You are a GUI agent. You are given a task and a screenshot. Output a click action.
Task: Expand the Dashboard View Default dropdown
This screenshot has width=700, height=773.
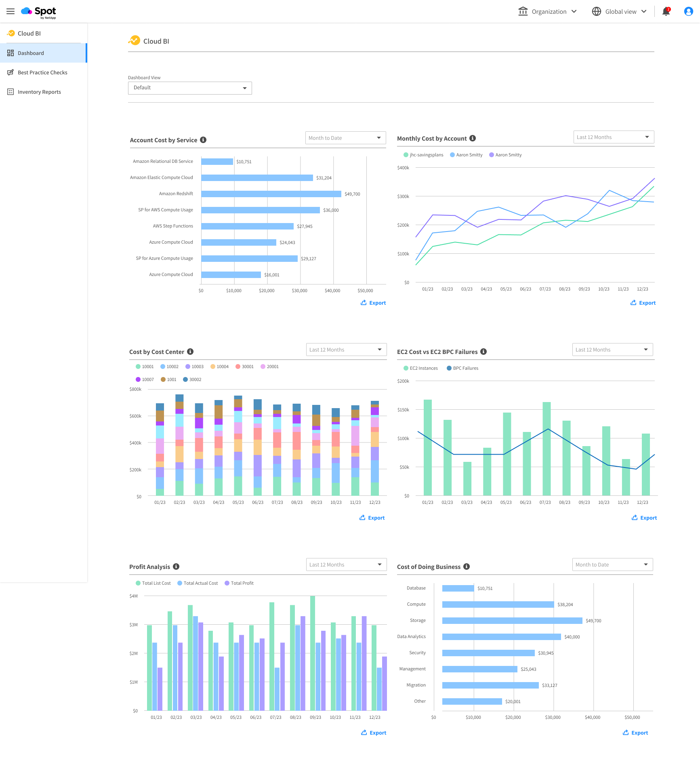(x=190, y=88)
